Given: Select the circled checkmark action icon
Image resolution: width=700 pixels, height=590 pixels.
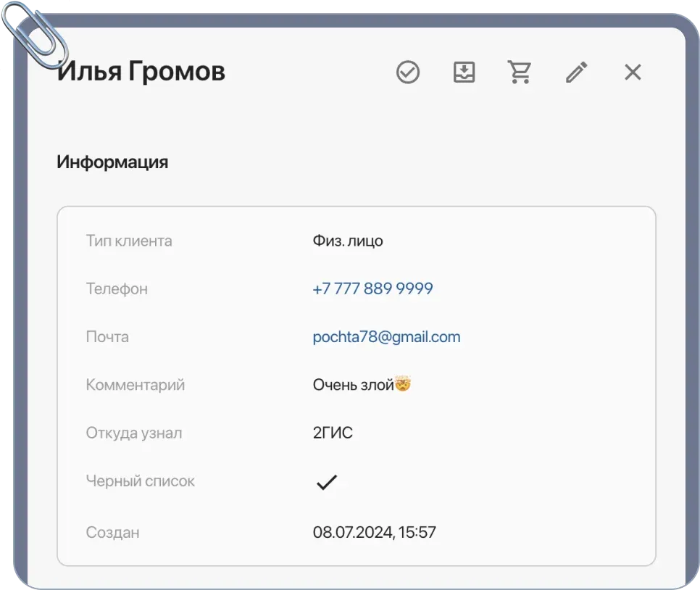Looking at the screenshot, I should pyautogui.click(x=407, y=72).
